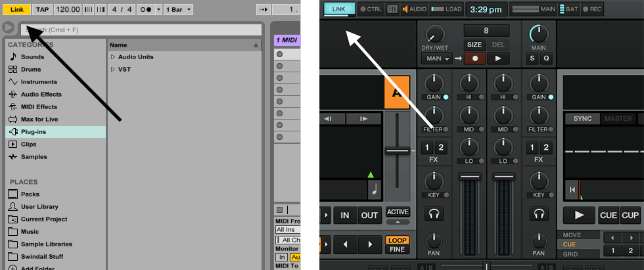This screenshot has height=270, width=644.
Task: Expand panel with arrow below ACTIVE
Action: click(x=398, y=222)
